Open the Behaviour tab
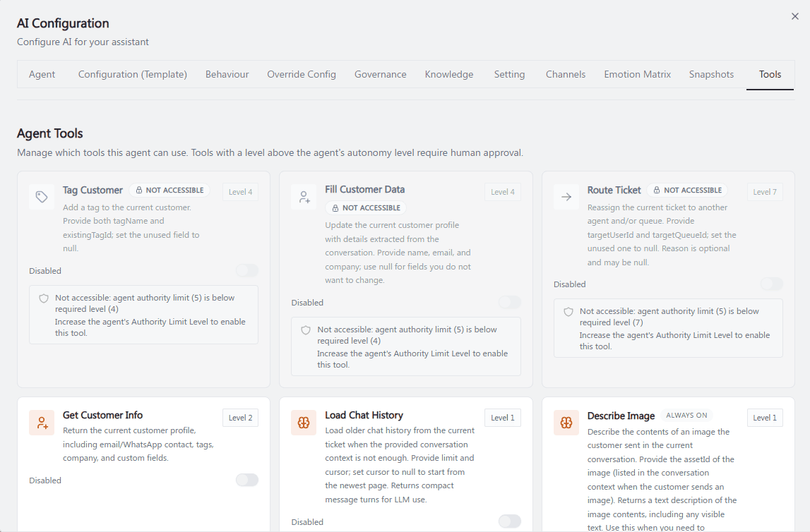The width and height of the screenshot is (810, 532). pos(227,74)
